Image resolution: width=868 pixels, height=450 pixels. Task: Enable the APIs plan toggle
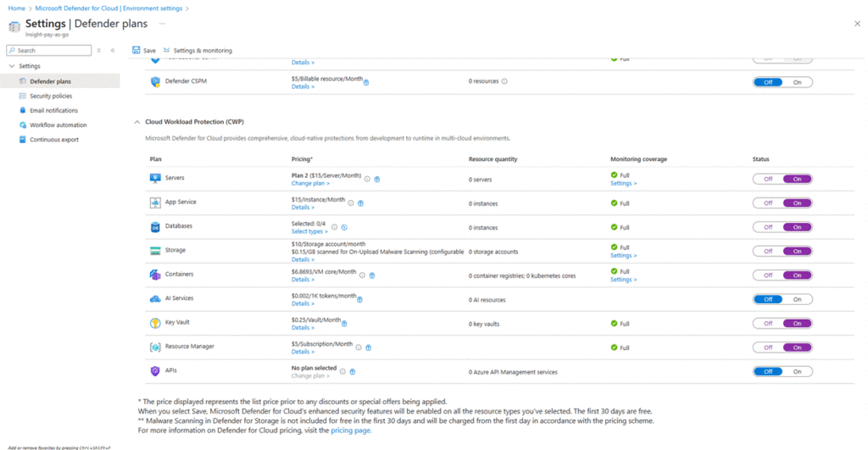[797, 371]
